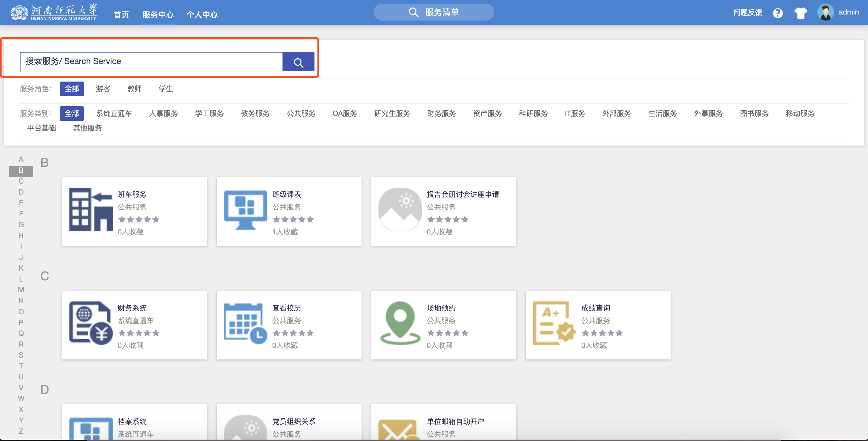Open the 成绩查询 A+ grade icon
This screenshot has height=441, width=868.
point(554,323)
